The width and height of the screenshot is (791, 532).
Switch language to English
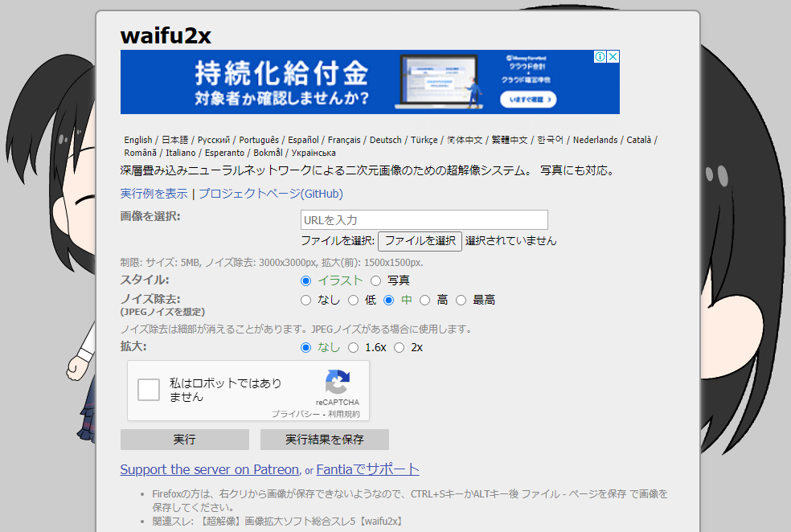coord(137,140)
